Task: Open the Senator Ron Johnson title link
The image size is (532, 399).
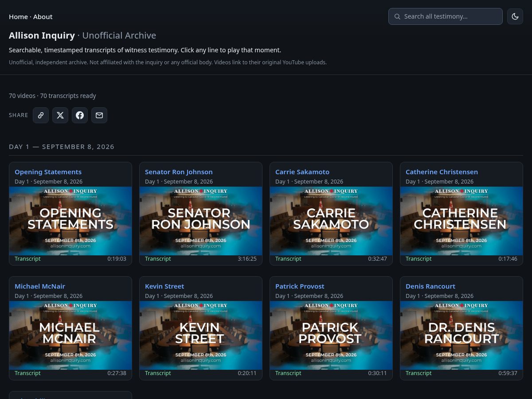Action: (179, 172)
